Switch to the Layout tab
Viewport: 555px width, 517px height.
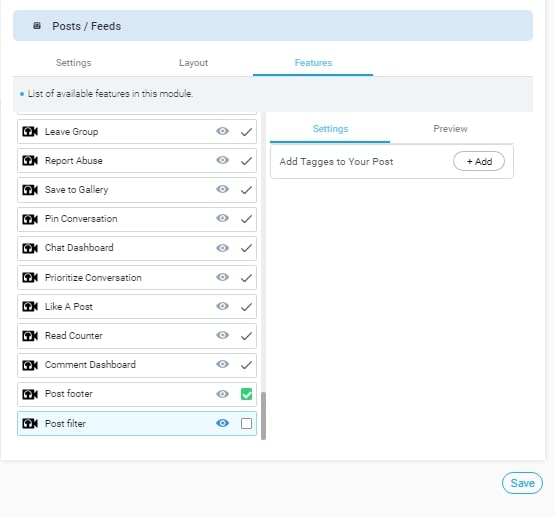point(193,63)
